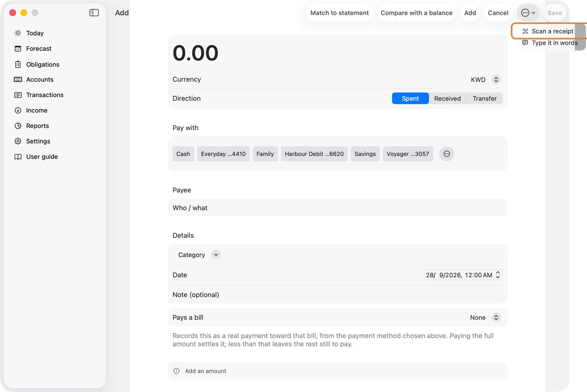Pay with Voyager ...3057 account
587x392 pixels.
tap(408, 154)
